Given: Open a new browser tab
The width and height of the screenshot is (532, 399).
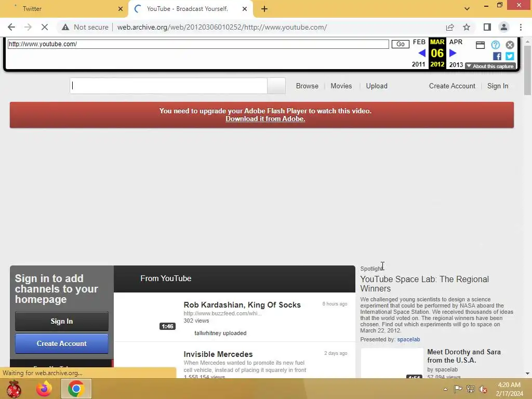Looking at the screenshot, I should click(x=264, y=9).
